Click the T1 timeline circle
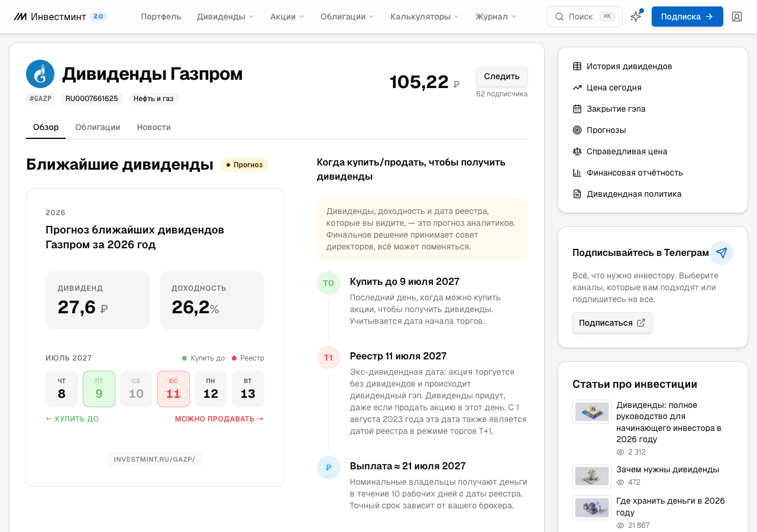Image resolution: width=757 pixels, height=532 pixels. [328, 358]
